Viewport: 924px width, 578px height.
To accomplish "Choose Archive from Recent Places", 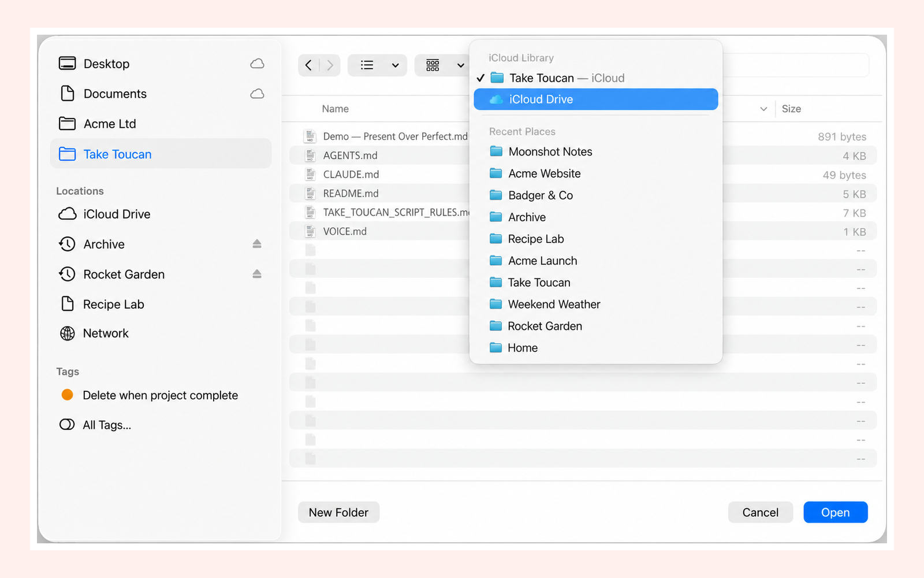I will tap(595, 217).
